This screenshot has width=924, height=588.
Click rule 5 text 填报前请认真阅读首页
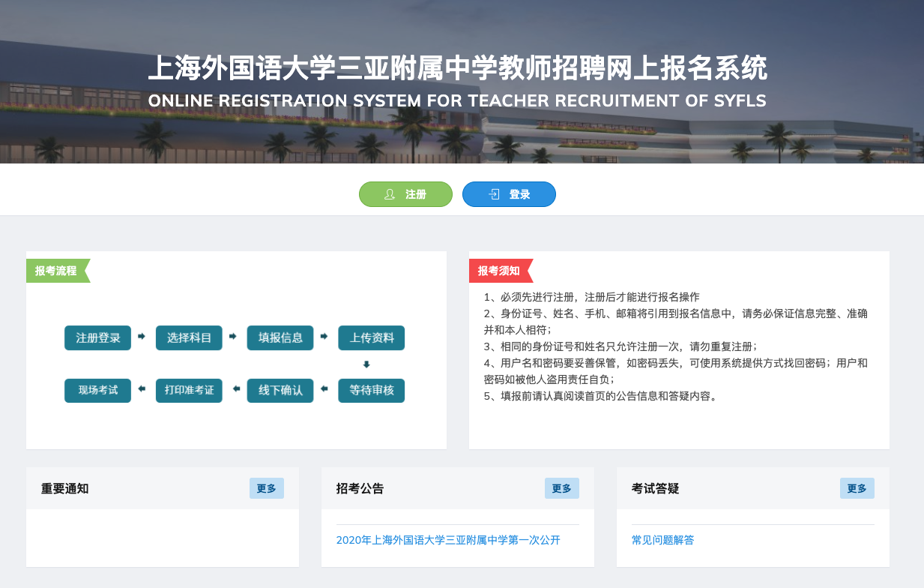click(602, 396)
